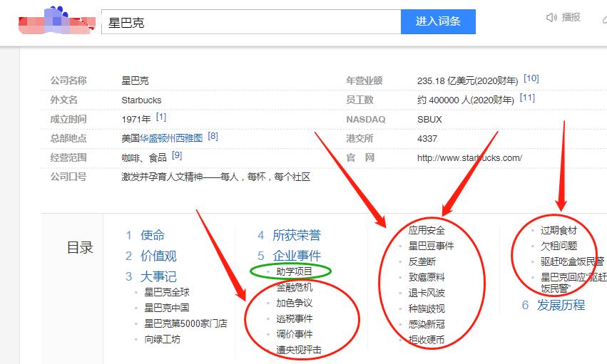
Task: Open the 逃税事件 subsection
Action: click(294, 318)
